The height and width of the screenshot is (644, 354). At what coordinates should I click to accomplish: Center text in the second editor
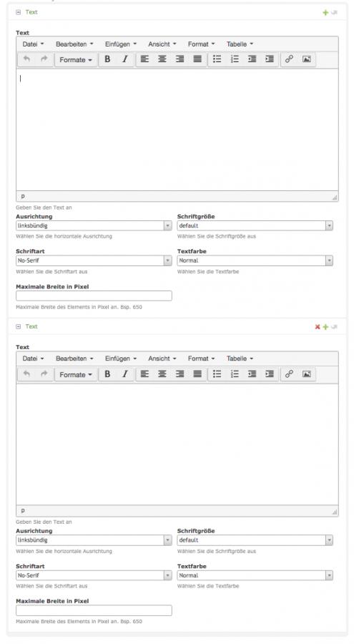[x=162, y=374]
